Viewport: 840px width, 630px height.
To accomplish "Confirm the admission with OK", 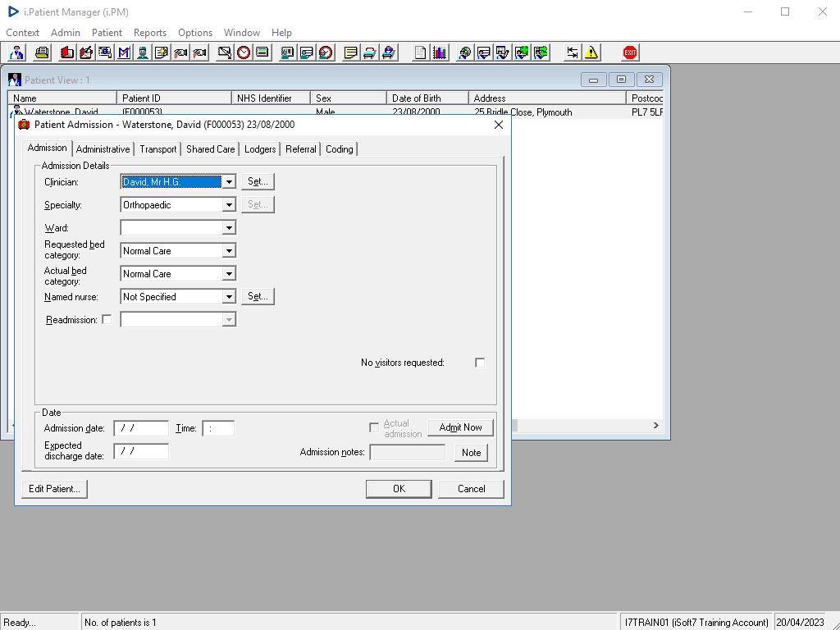I will pos(399,489).
